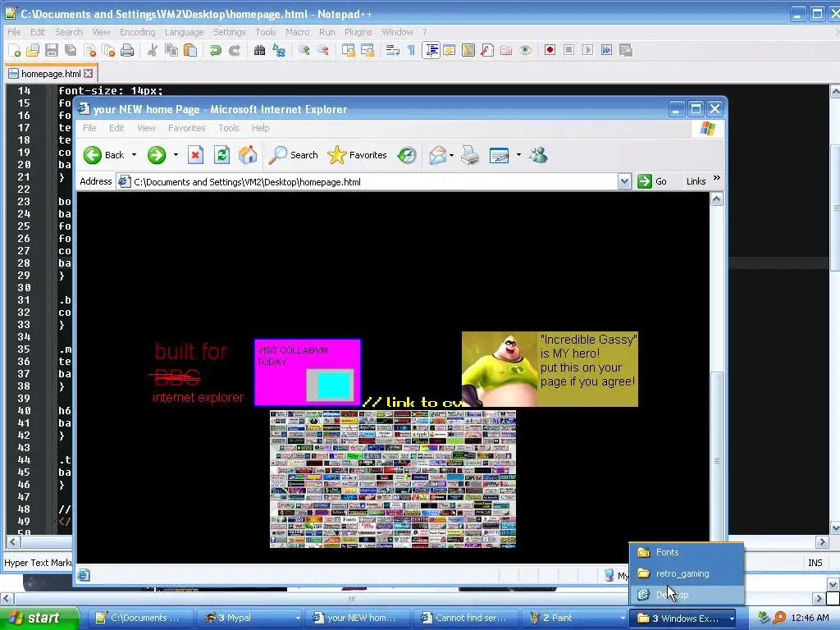840x630 pixels.
Task: Click the Cut scissors icon in Notepad++
Action: pyautogui.click(x=153, y=50)
